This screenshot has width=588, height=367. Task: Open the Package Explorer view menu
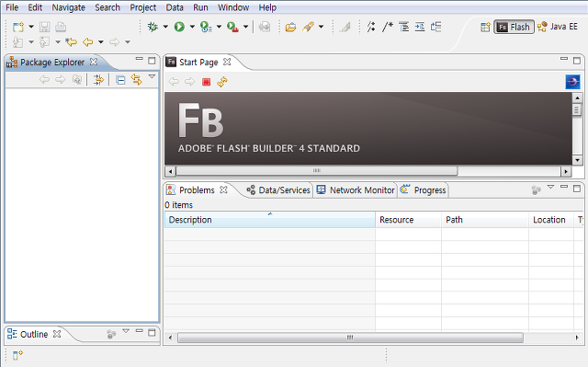[x=152, y=76]
